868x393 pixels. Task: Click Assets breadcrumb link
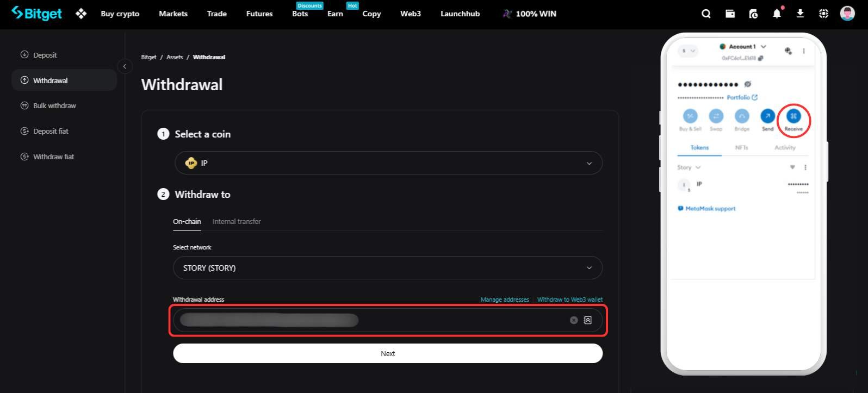pyautogui.click(x=175, y=57)
